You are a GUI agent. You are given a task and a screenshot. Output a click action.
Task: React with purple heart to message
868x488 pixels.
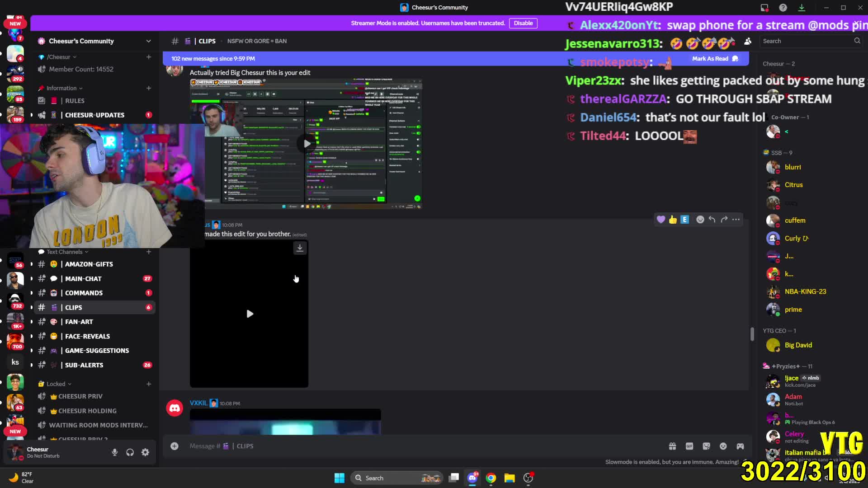[x=661, y=220]
